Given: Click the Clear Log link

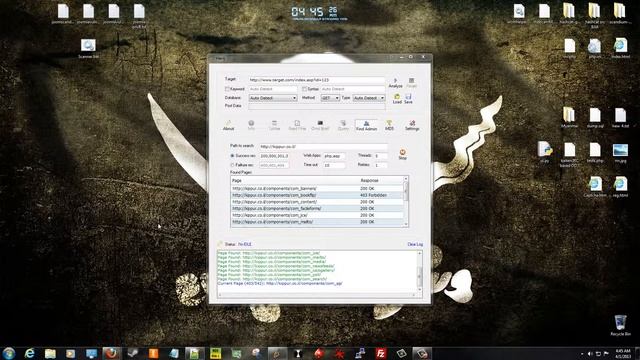Looking at the screenshot, I should (x=415, y=244).
